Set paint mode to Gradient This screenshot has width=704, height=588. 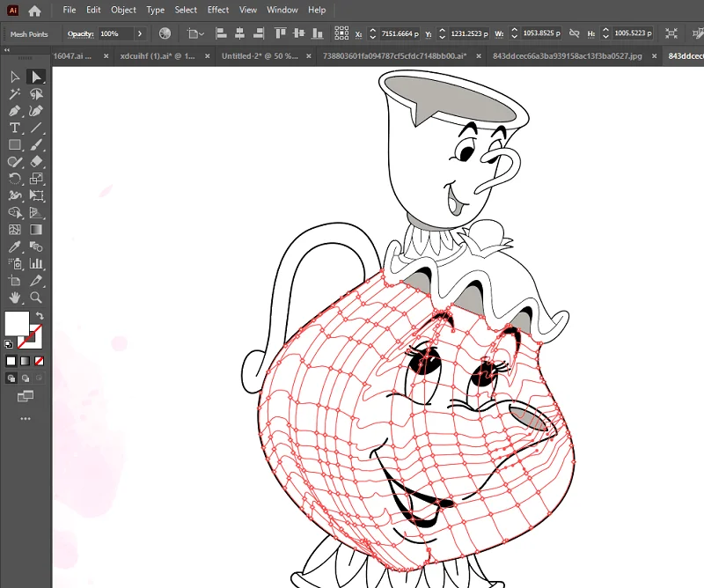point(26,361)
